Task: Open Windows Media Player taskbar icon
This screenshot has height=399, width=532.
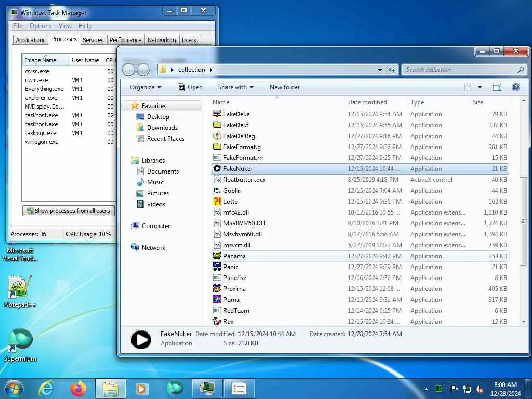Action: click(x=142, y=389)
